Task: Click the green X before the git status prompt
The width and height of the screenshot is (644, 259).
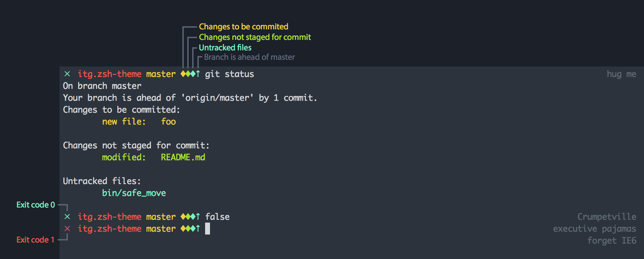Action: click(67, 74)
